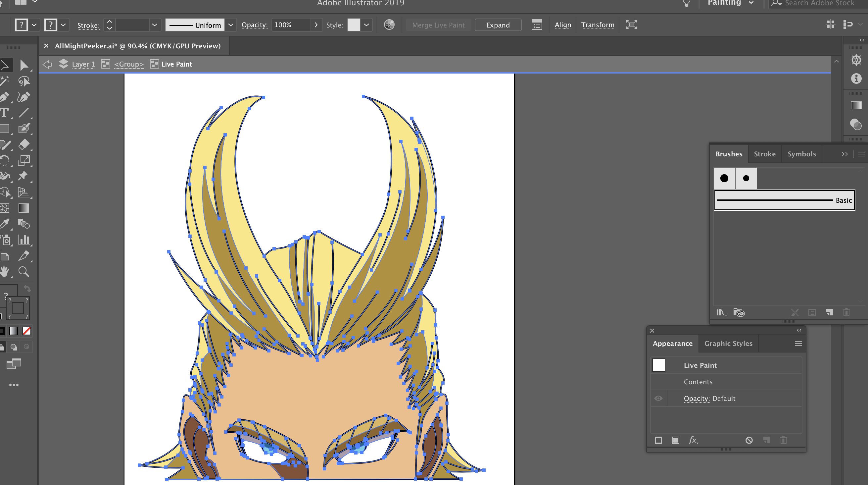Expand the Opacity slider arrow
The height and width of the screenshot is (485, 868).
point(316,25)
